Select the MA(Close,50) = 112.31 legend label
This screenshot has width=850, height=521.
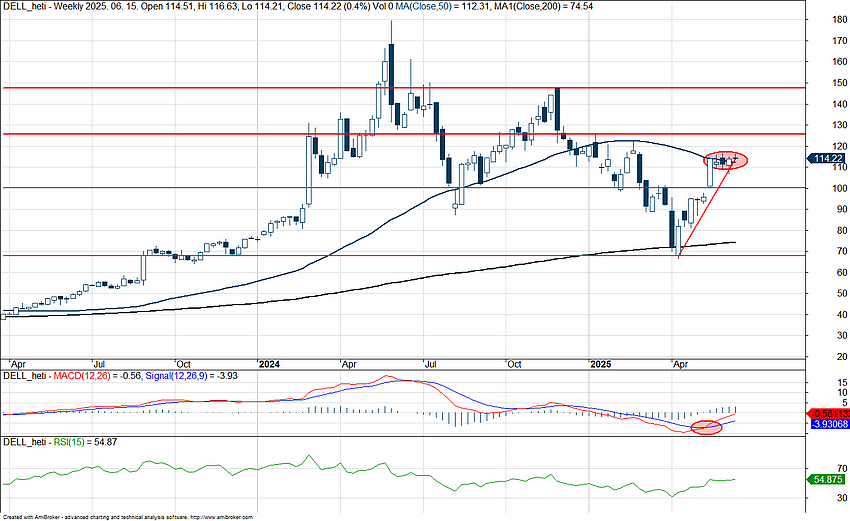(441, 6)
